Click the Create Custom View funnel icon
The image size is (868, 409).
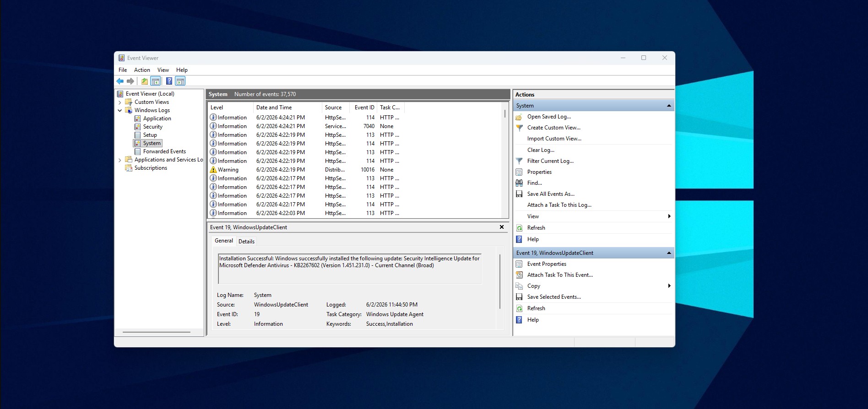click(519, 128)
